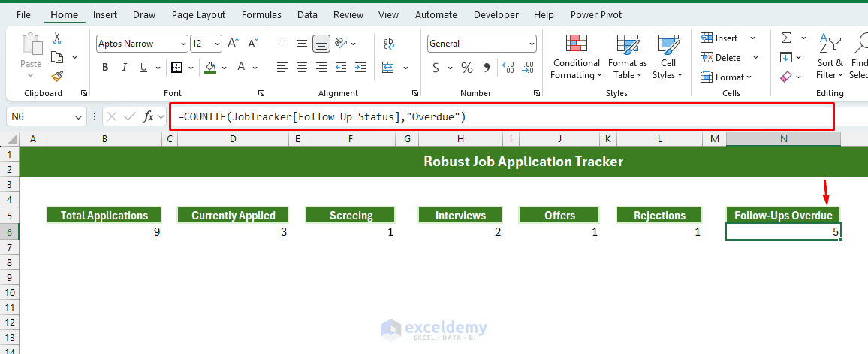Toggle Underline formatting
Viewport: 868px width, 354px height.
144,68
